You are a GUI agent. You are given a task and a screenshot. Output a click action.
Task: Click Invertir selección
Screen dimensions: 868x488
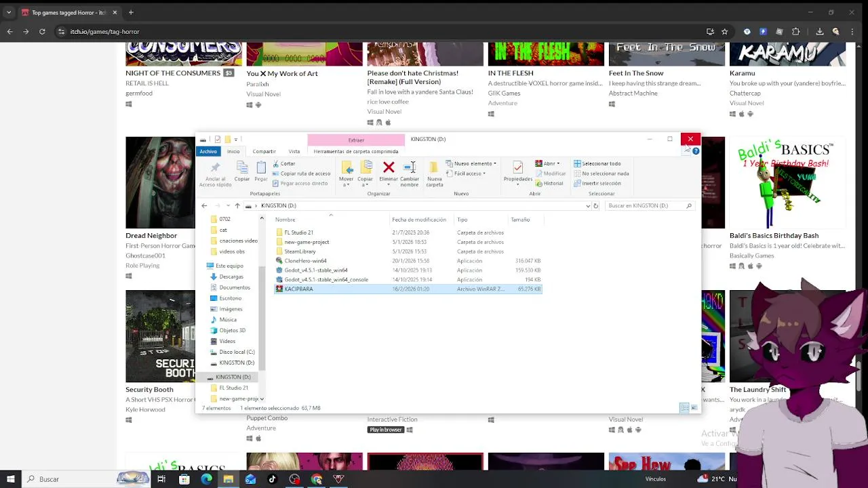[x=597, y=183]
